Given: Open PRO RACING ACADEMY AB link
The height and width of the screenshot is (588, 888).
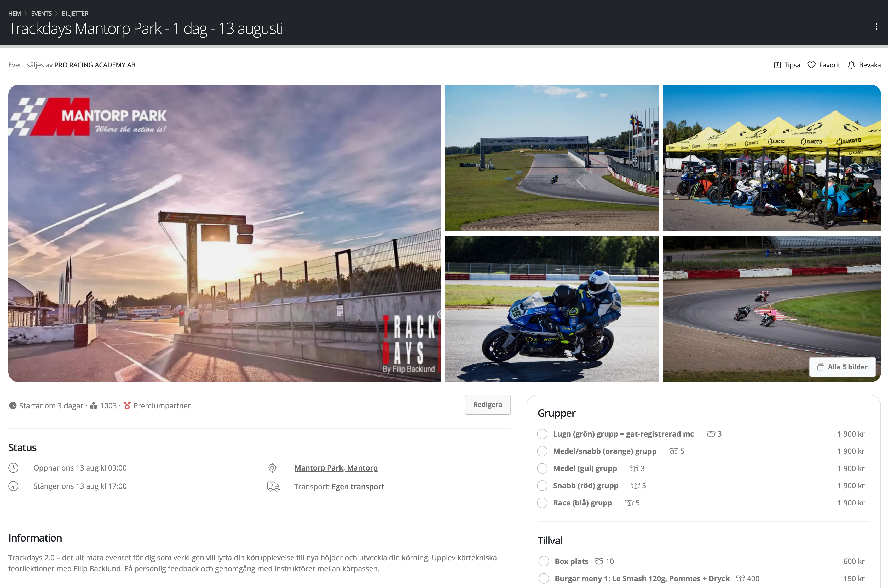Looking at the screenshot, I should point(95,65).
